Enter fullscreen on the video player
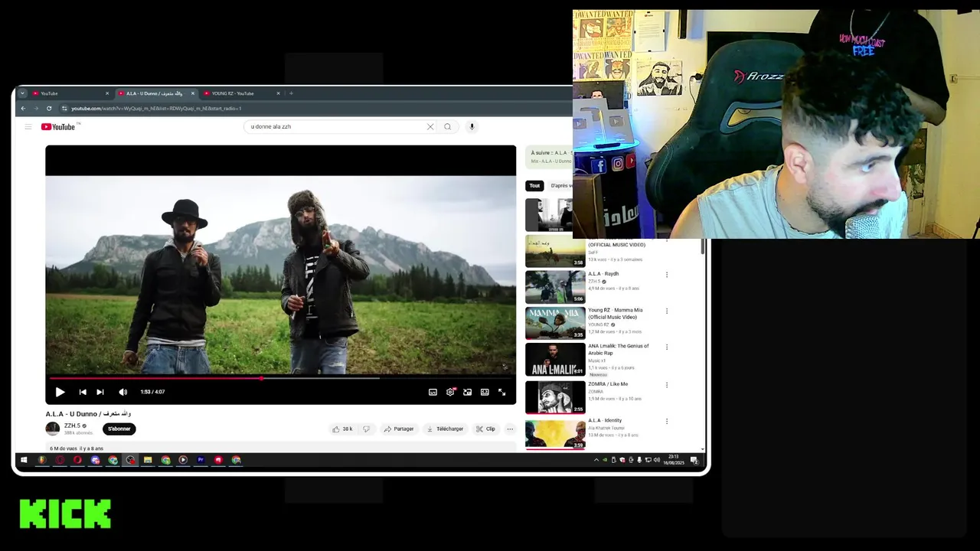Viewport: 980px width, 551px height. click(502, 392)
